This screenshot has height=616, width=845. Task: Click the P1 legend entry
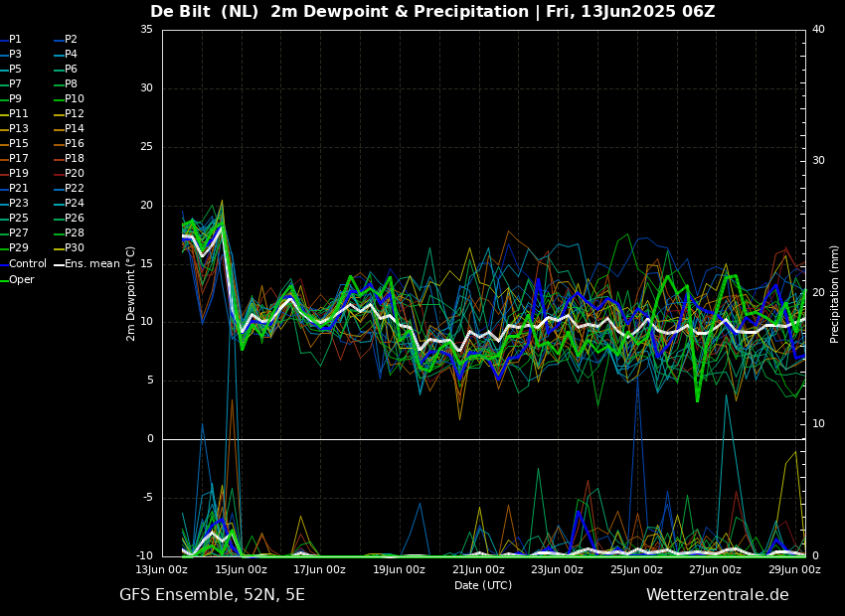point(15,40)
